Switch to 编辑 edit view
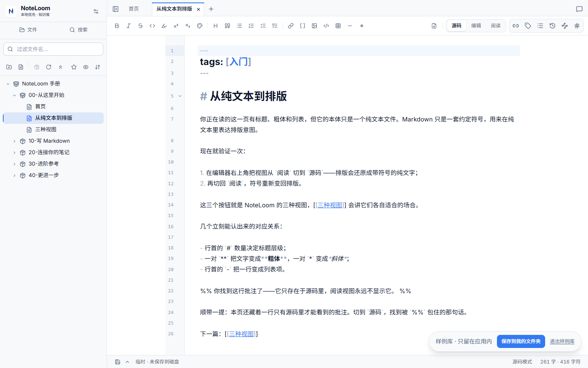The image size is (588, 368). [476, 26]
